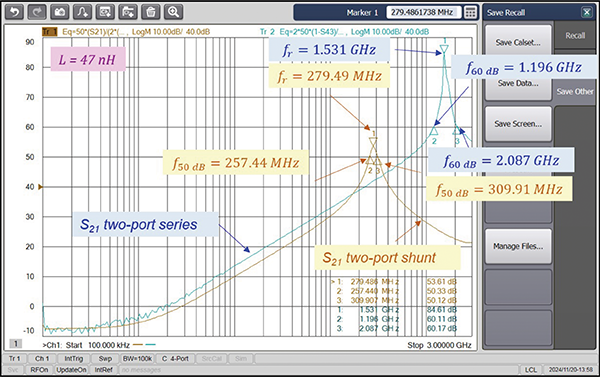
Task: Switch to the Recall tab
Action: [x=575, y=36]
